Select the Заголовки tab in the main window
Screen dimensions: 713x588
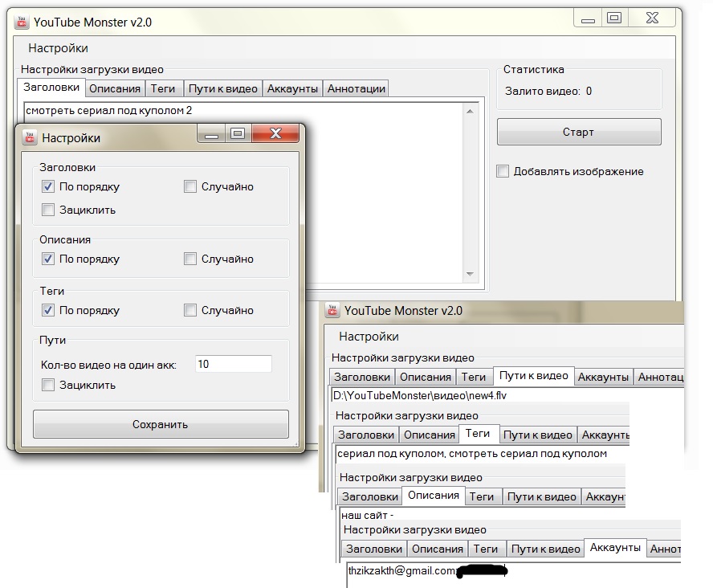tap(51, 87)
